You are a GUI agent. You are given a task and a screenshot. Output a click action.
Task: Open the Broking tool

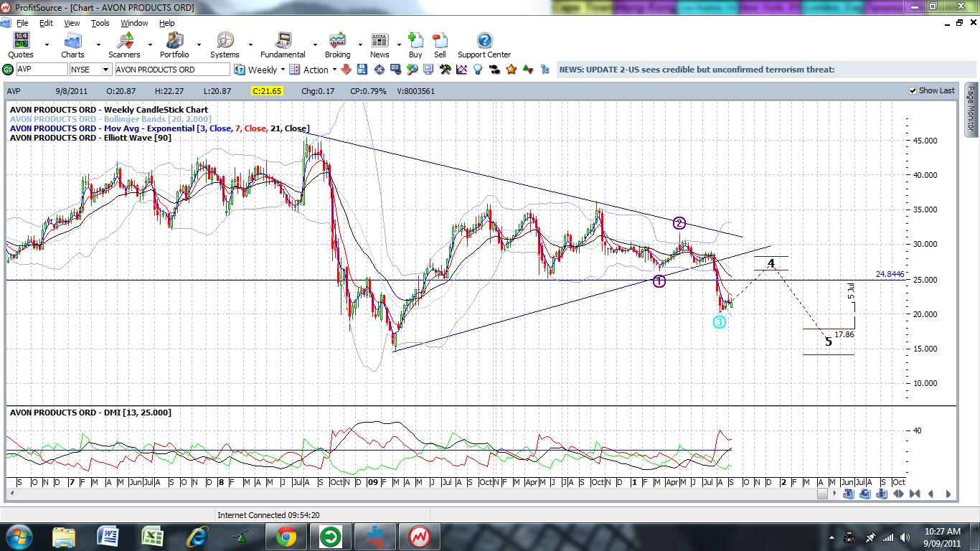click(337, 45)
